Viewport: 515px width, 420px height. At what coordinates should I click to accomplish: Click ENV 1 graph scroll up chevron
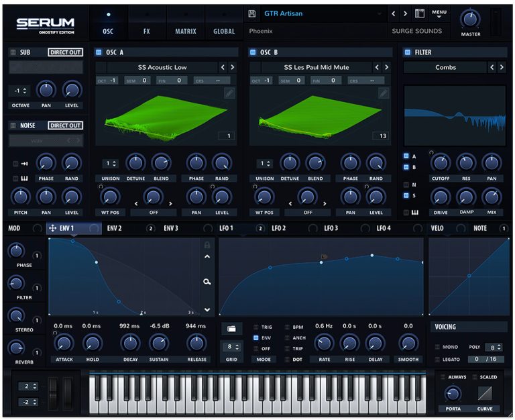[x=207, y=257]
